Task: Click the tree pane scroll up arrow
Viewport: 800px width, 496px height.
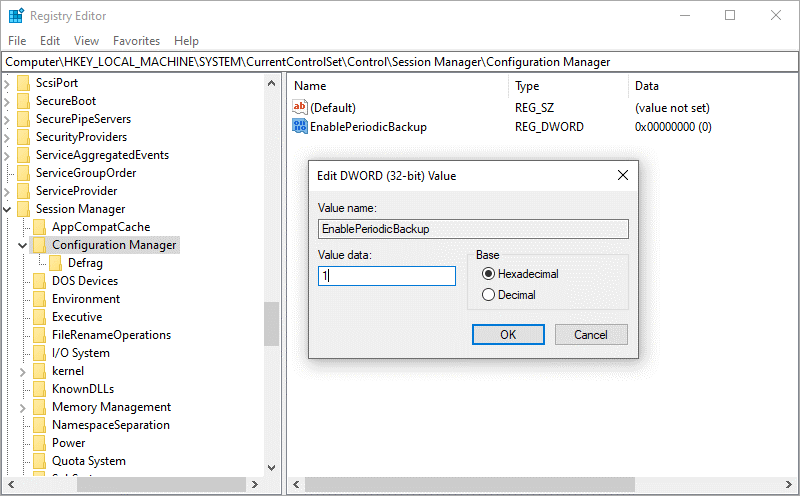Action: coord(271,83)
